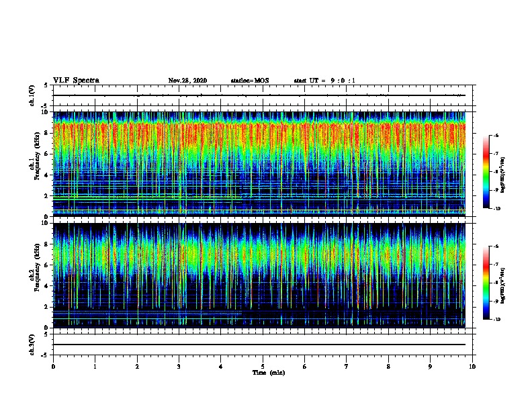Screen dimensions: 532x411
Task: Click the ch.2 PSD color scale bar
Action: (486, 283)
